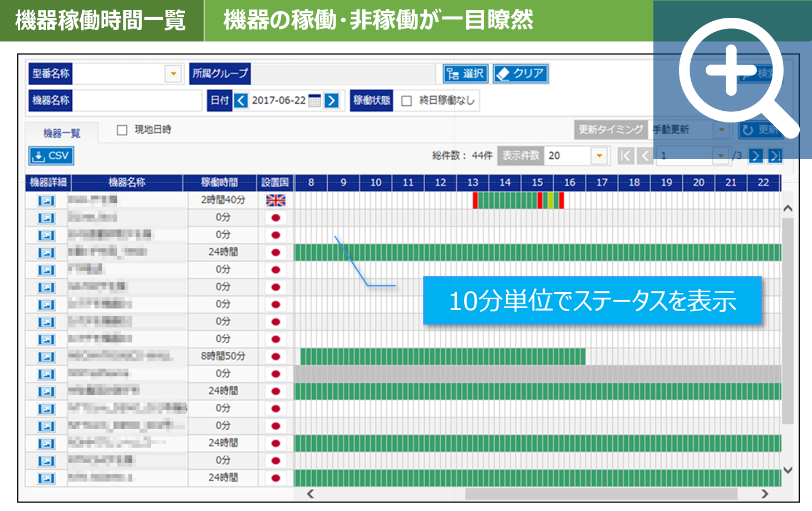Click the 機器詳細 column header
Viewport: 812px width, 511px height.
[48, 183]
